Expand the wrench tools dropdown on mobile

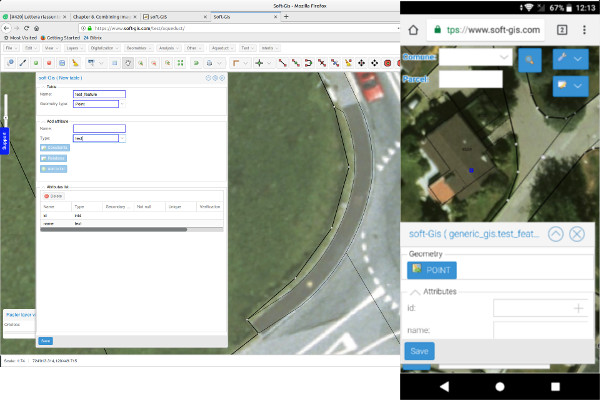pyautogui.click(x=571, y=59)
